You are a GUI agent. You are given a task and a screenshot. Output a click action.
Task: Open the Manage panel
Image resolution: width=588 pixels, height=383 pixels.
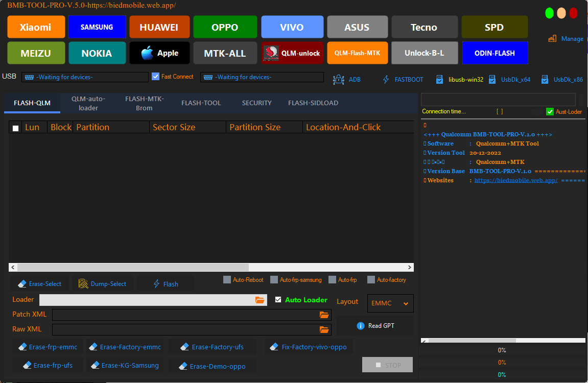click(566, 38)
